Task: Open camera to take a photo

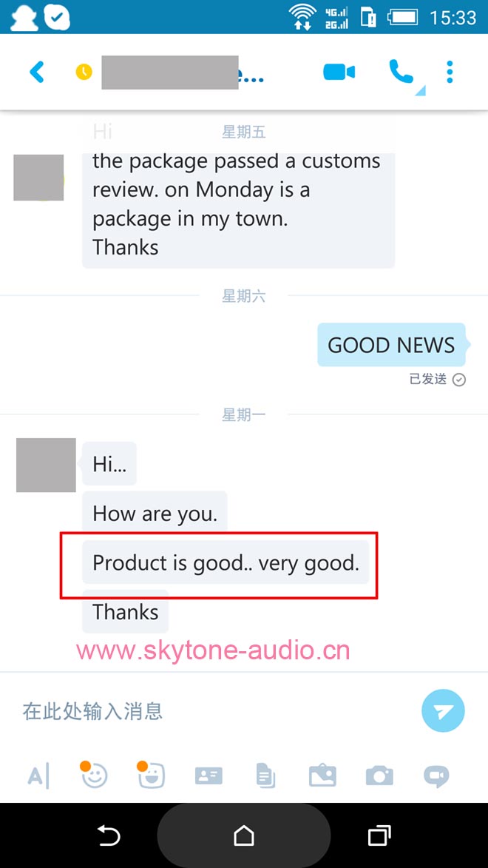Action: 379,776
